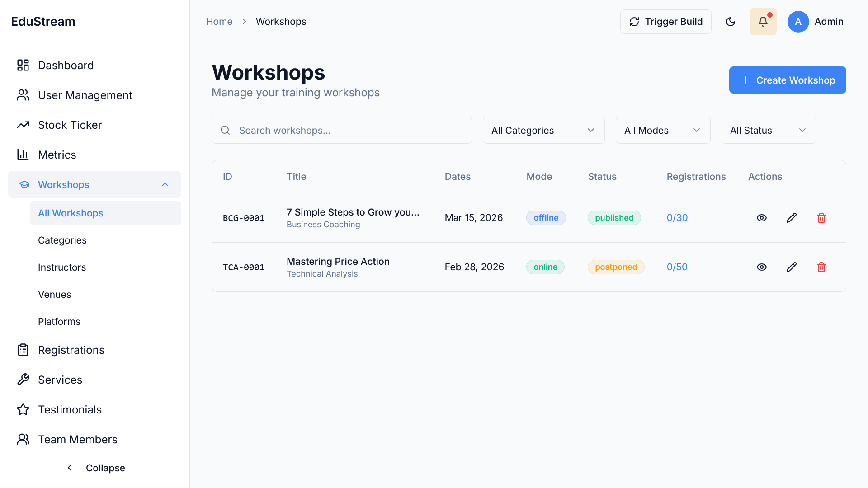The width and height of the screenshot is (868, 488).
Task: View Mastering Price Action workshop
Action: click(x=762, y=267)
